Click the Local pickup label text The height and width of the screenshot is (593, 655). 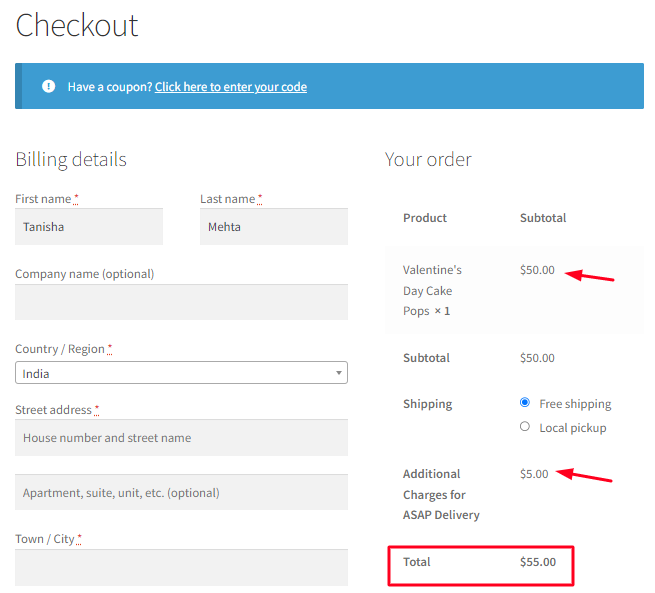click(572, 428)
